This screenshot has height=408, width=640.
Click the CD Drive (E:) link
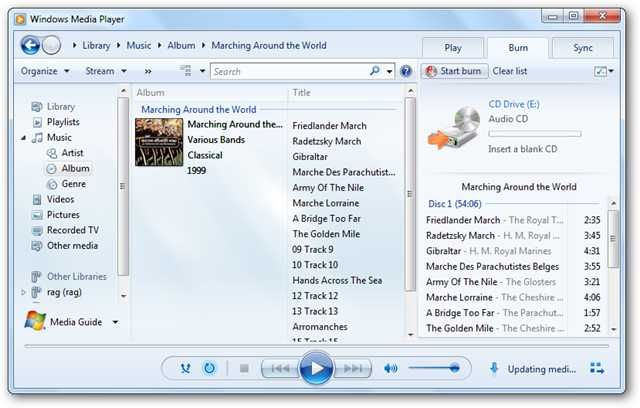tap(514, 104)
